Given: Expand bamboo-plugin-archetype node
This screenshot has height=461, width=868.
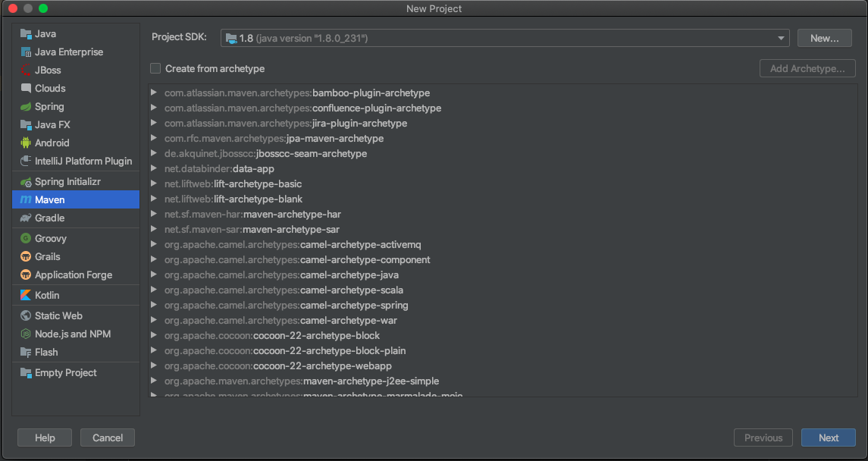Looking at the screenshot, I should pyautogui.click(x=154, y=93).
